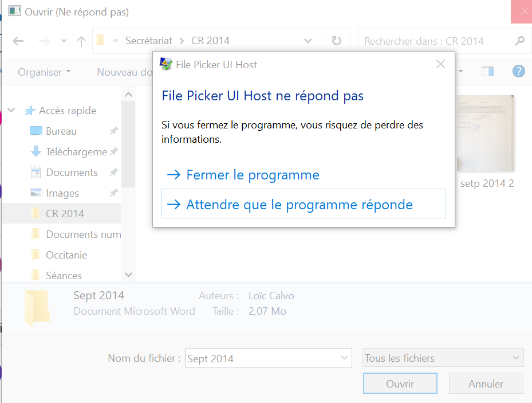532x403 pixels.
Task: Click the Ouvrir window title icon
Action: click(14, 11)
